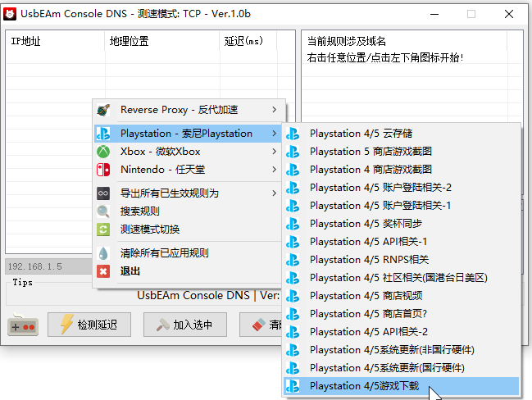Click the magnifier icon beside 搜索规则

pos(103,211)
